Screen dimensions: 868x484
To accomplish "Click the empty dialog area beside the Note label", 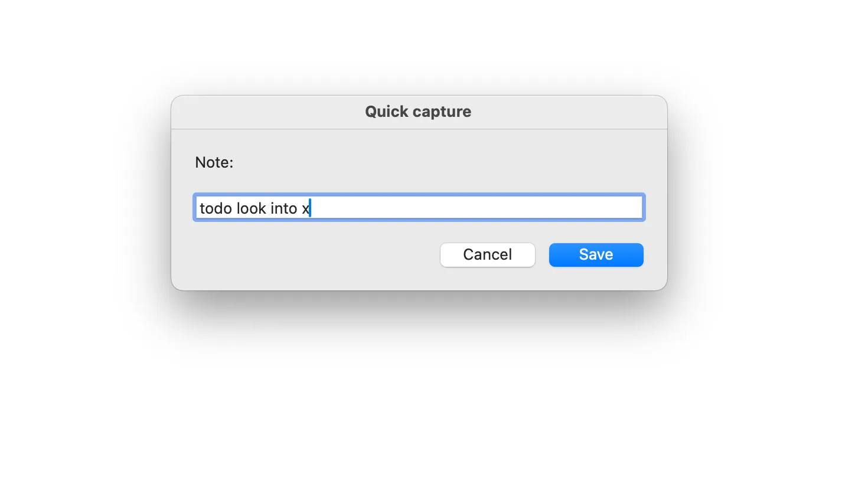I will pyautogui.click(x=443, y=162).
